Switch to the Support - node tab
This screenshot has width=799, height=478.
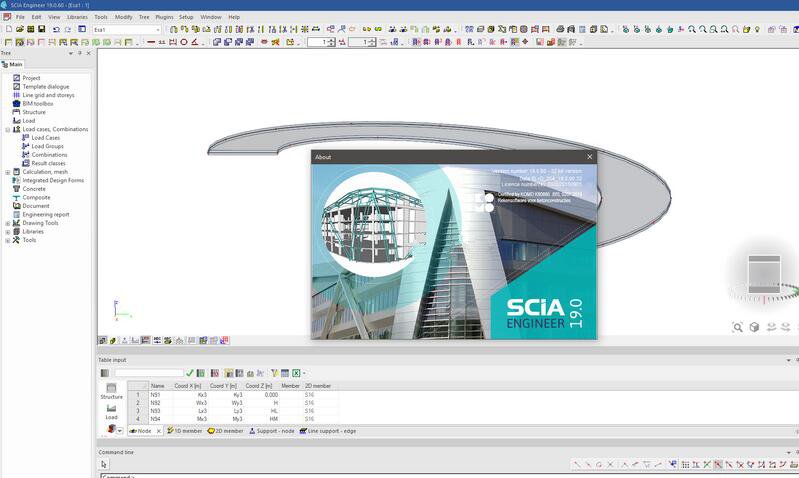[x=272, y=431]
